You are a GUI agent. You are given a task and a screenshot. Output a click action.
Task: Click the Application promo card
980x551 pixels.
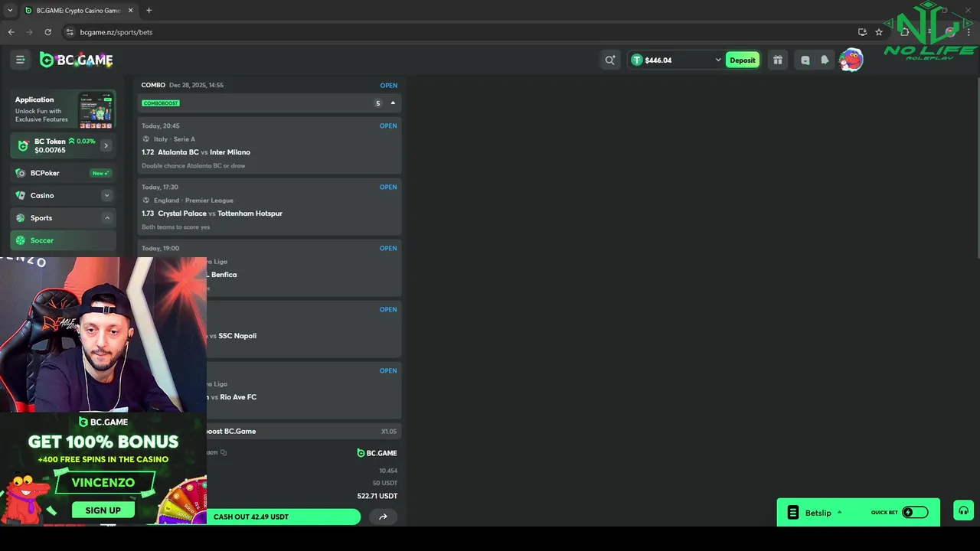(x=64, y=109)
